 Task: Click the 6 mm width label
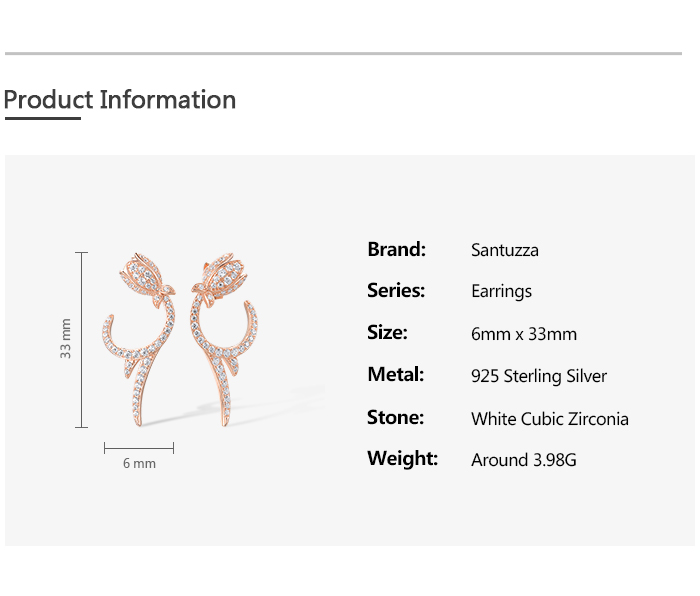pos(139,464)
